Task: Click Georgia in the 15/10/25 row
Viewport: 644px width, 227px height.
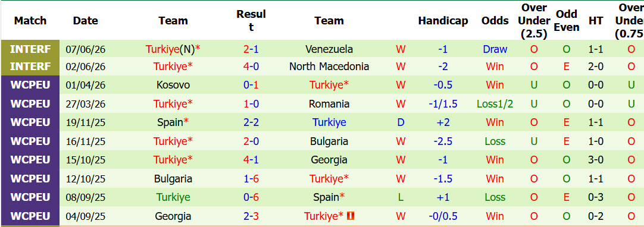Action: point(329,160)
